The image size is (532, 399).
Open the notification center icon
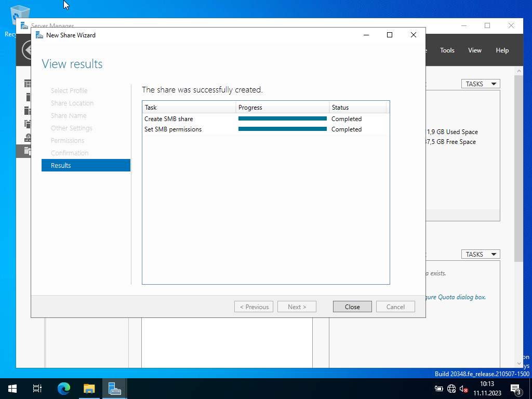click(x=516, y=389)
